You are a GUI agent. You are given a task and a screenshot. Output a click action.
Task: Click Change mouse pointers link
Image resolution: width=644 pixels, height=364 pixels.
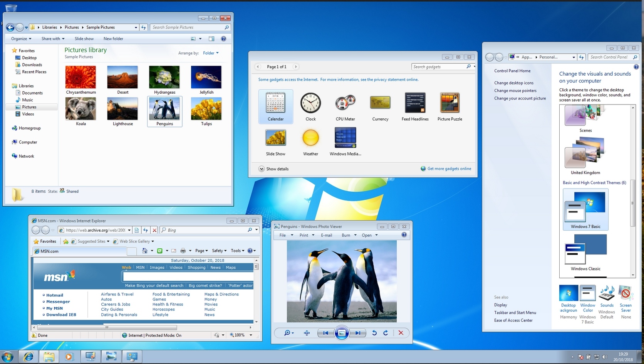(515, 91)
